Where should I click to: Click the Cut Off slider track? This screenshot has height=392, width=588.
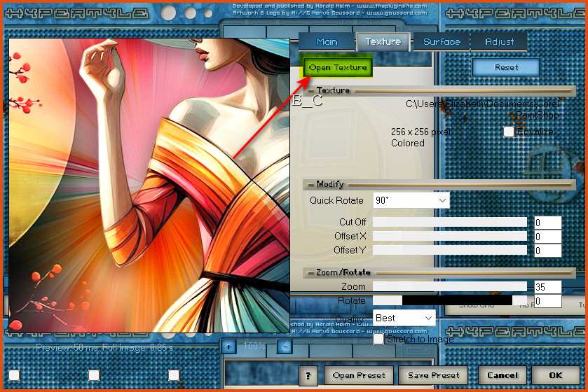point(449,222)
